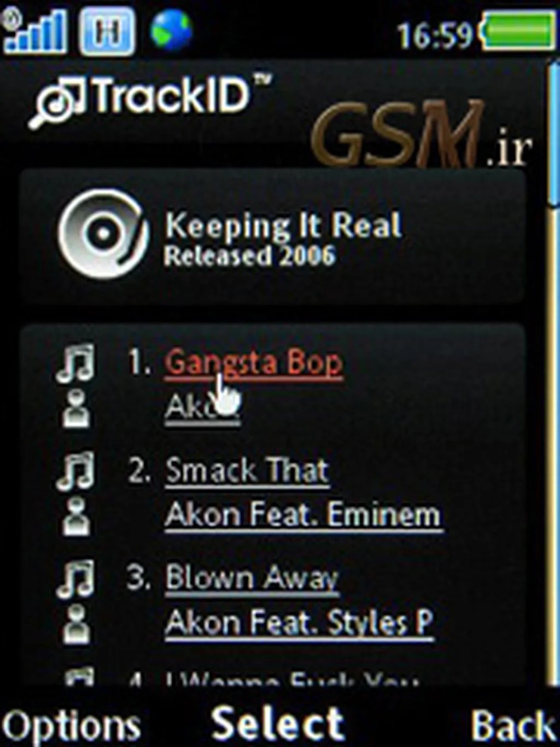Click the album disc icon
This screenshot has width=560, height=747.
coord(103,234)
